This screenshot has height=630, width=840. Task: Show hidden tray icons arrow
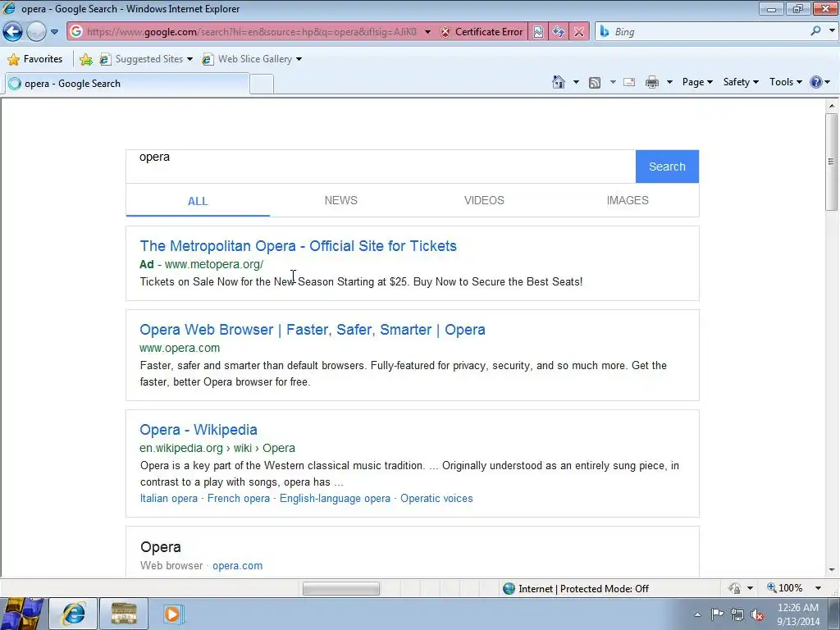click(x=697, y=614)
